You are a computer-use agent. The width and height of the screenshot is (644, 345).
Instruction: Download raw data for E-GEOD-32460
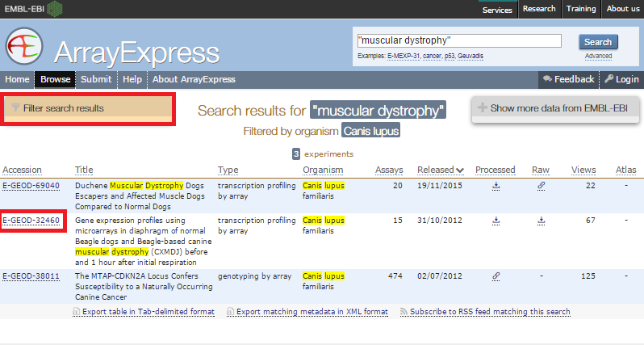pyautogui.click(x=541, y=221)
